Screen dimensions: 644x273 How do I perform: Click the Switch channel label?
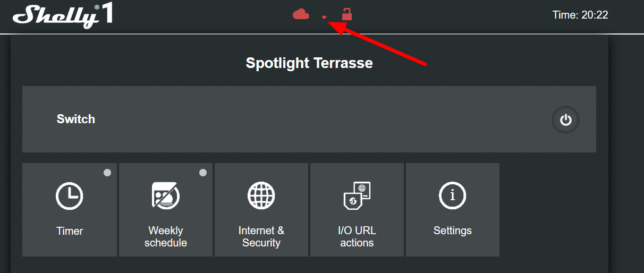pos(76,119)
